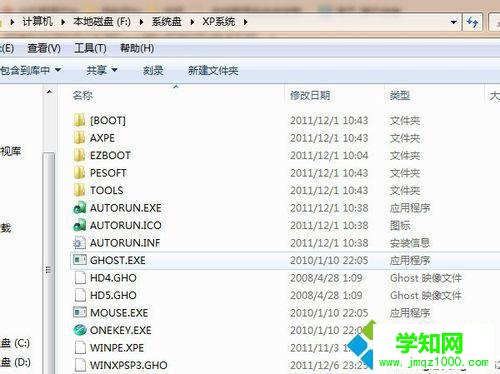
Task: Select the WINPE.XPE file name
Action: pyautogui.click(x=117, y=348)
